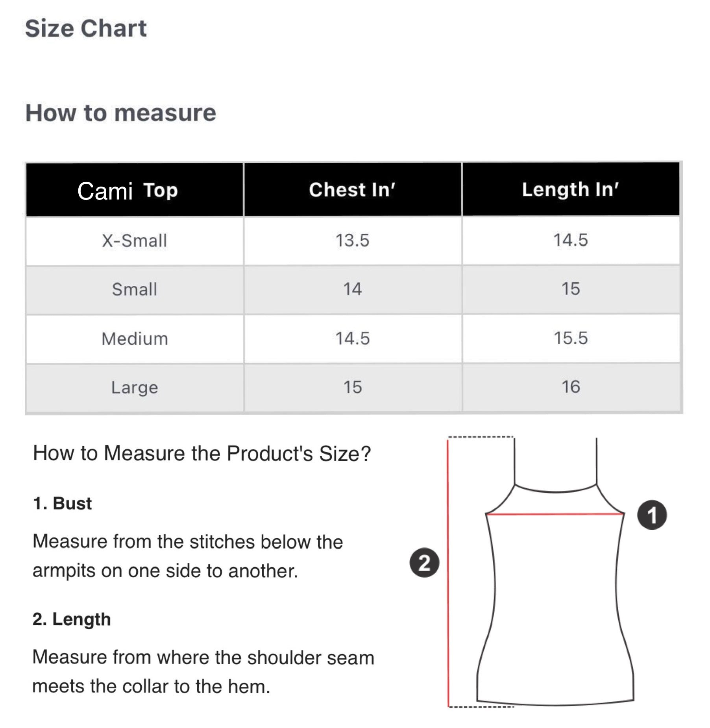Click the black circle marker numbered 2
The height and width of the screenshot is (728, 710).
(x=424, y=563)
